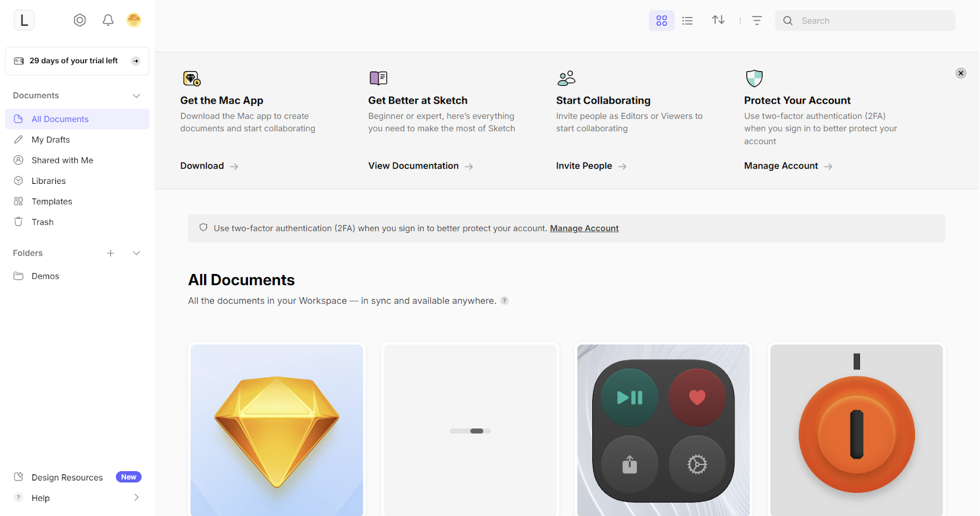
Task: Open Libraries in sidebar
Action: (x=48, y=181)
